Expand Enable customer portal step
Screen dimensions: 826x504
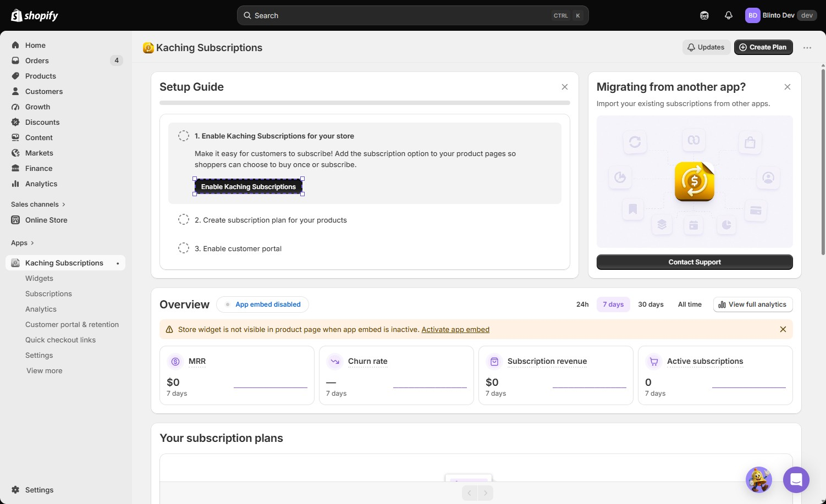pos(238,248)
